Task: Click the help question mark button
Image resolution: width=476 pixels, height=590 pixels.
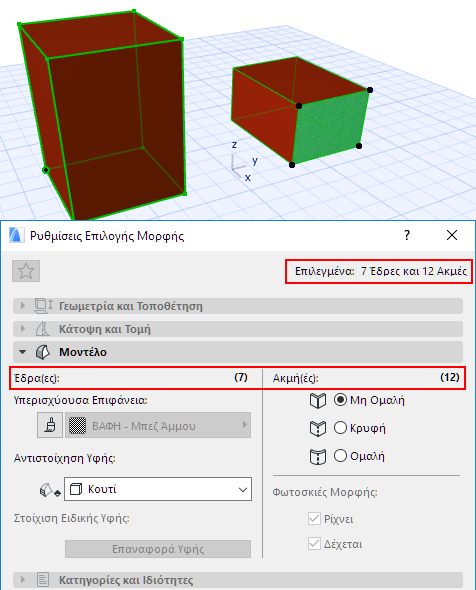Action: (x=407, y=236)
